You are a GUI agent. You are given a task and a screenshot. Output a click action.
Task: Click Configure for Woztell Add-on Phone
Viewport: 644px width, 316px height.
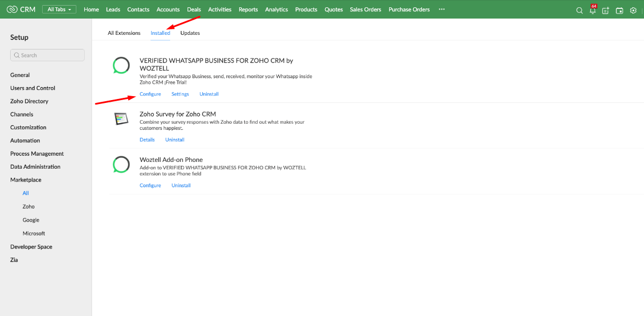(150, 186)
